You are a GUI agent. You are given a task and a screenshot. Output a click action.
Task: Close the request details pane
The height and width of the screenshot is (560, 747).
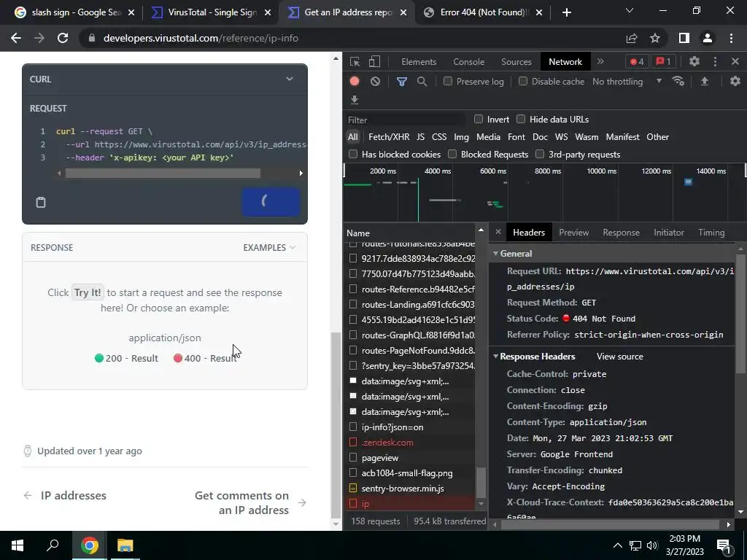[x=498, y=232]
